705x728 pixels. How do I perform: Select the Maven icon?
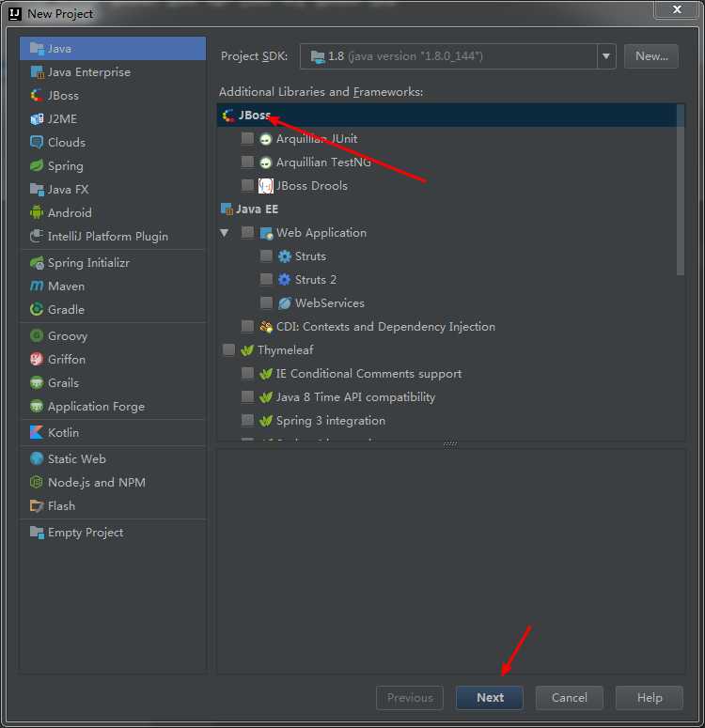coord(37,286)
